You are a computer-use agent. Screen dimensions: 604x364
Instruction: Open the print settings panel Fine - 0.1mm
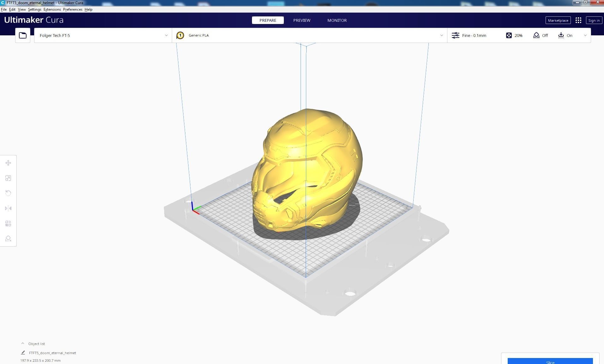click(x=473, y=35)
